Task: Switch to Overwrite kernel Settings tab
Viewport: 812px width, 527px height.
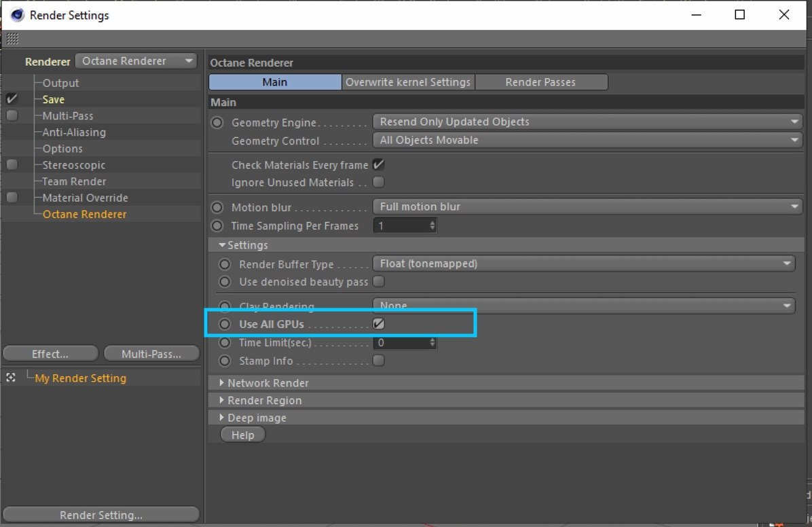Action: (x=407, y=82)
